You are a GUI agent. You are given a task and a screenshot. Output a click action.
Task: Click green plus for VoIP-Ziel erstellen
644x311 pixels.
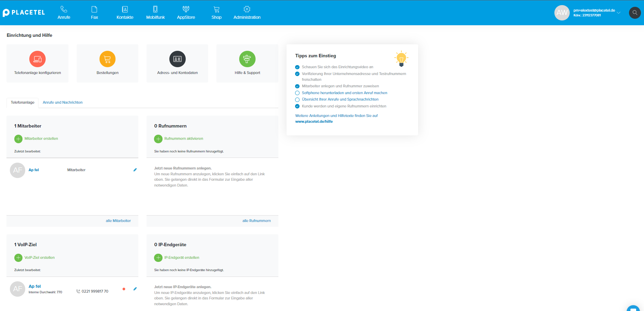(18, 258)
